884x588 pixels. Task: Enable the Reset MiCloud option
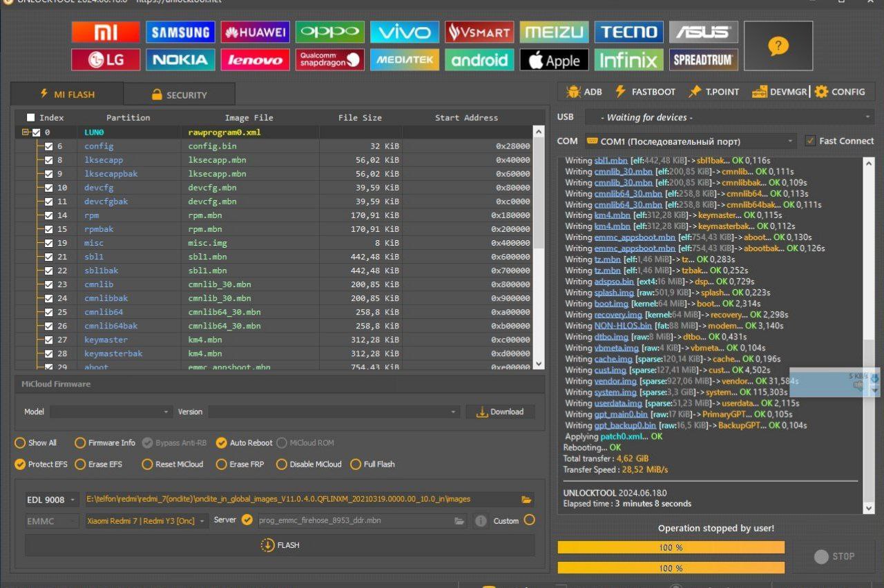(173, 464)
